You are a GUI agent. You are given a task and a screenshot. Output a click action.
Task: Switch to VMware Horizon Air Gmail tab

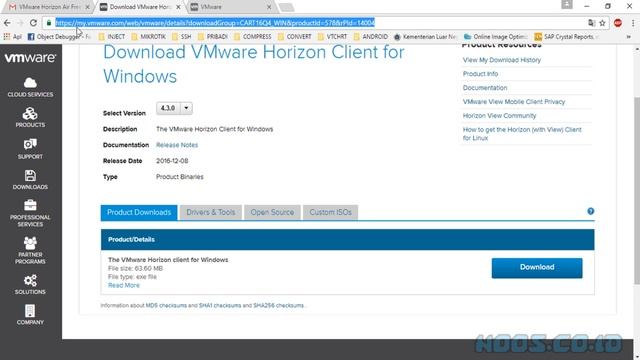(x=49, y=7)
